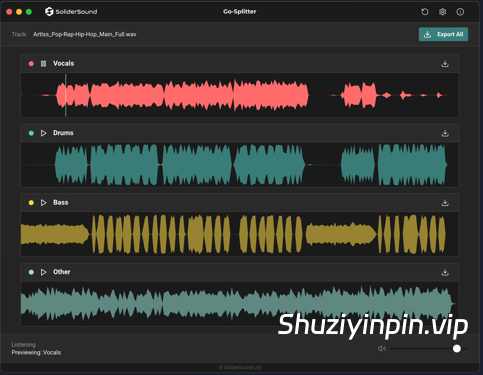Toggle the mint Other color dot
This screenshot has height=375, width=483.
pyautogui.click(x=31, y=272)
